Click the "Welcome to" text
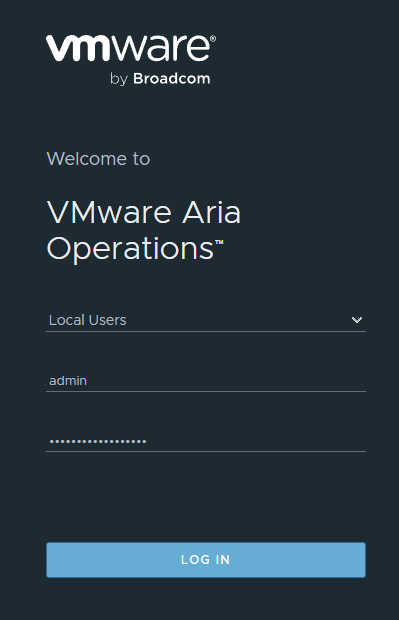The width and height of the screenshot is (399, 620). tap(98, 159)
